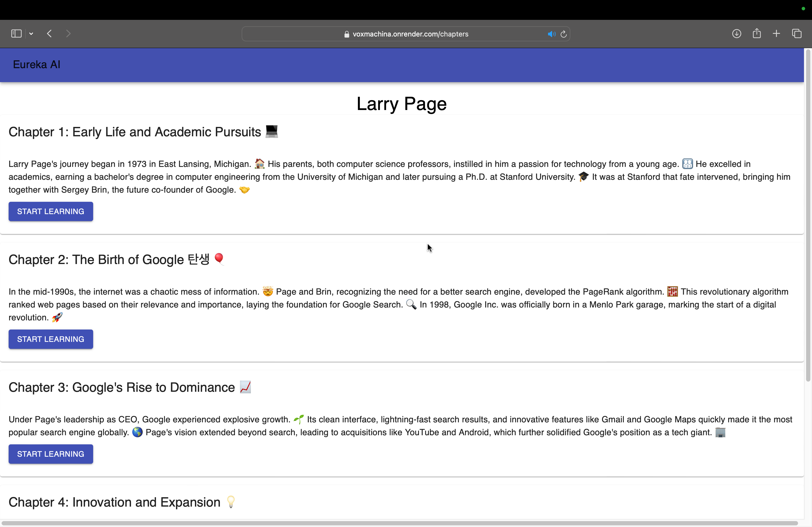Start learning Chapter 3 Rise to Dominance
This screenshot has height=527, width=812.
(x=50, y=454)
